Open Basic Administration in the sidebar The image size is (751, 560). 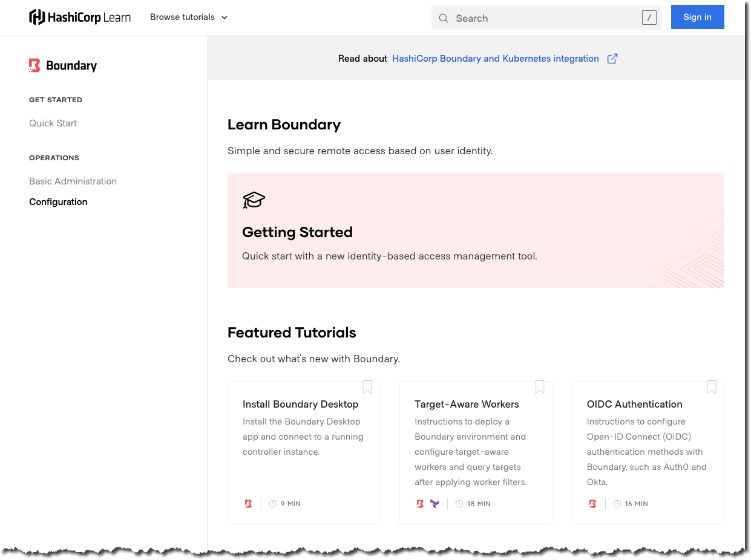(73, 181)
